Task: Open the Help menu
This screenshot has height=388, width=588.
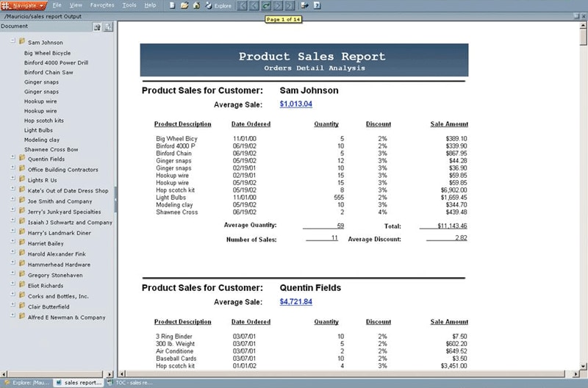Action: pyautogui.click(x=151, y=5)
